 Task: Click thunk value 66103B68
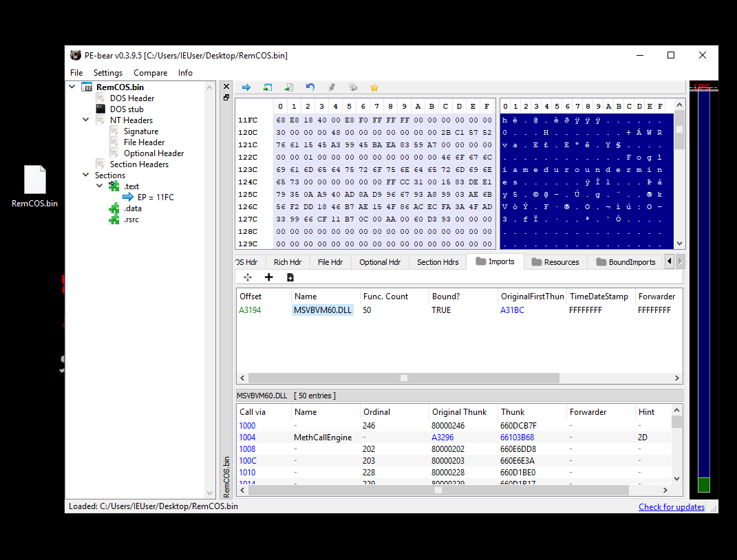(517, 438)
